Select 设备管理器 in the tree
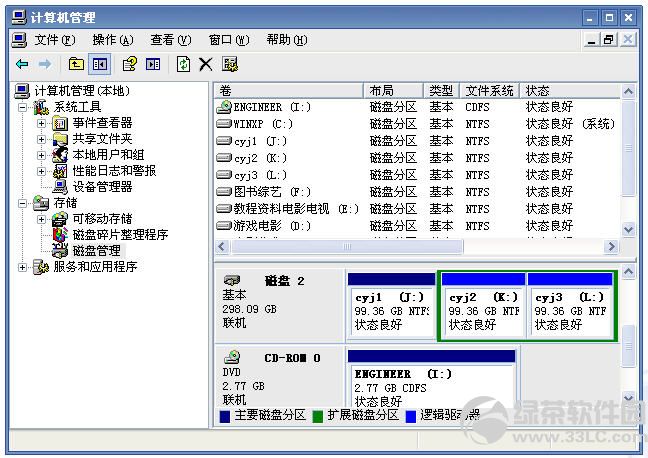The image size is (648, 458). [102, 187]
